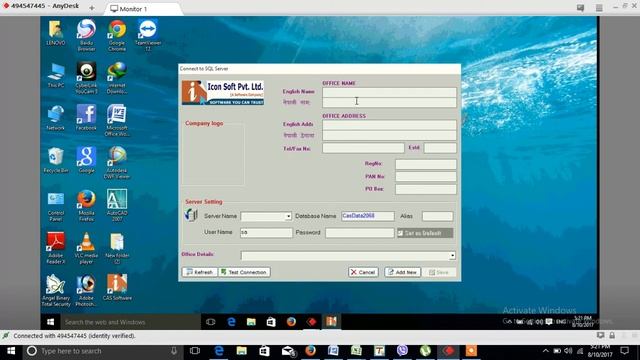Open the Google Chrome desktop icon
Image resolution: width=640 pixels, height=360 pixels.
pos(117,36)
